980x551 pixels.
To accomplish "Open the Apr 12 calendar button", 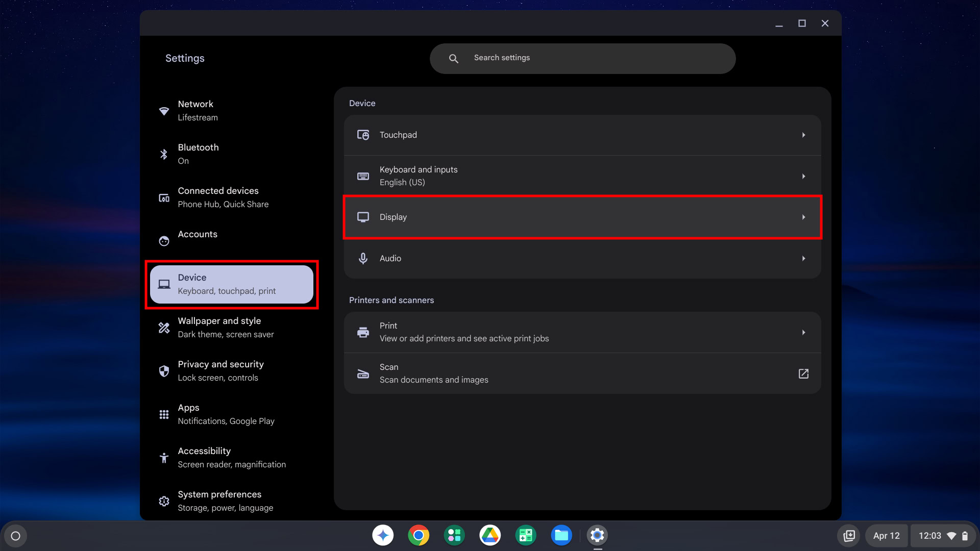I will [886, 536].
